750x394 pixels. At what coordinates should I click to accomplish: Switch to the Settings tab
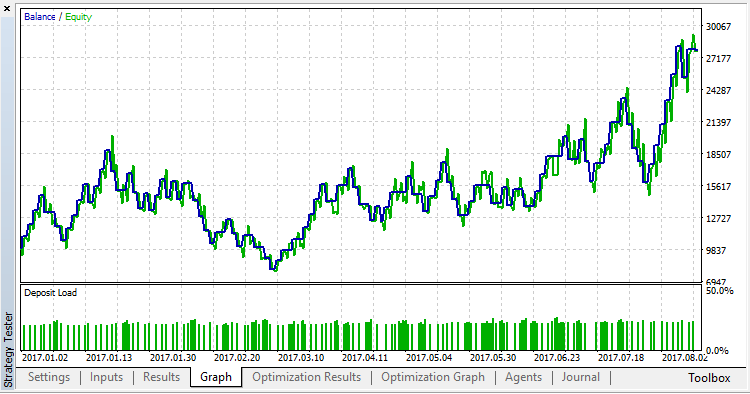pyautogui.click(x=49, y=377)
